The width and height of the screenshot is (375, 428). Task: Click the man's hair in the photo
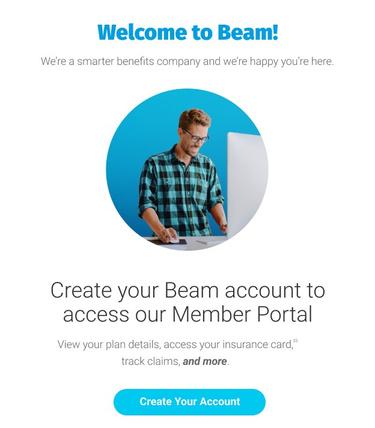coord(195,117)
